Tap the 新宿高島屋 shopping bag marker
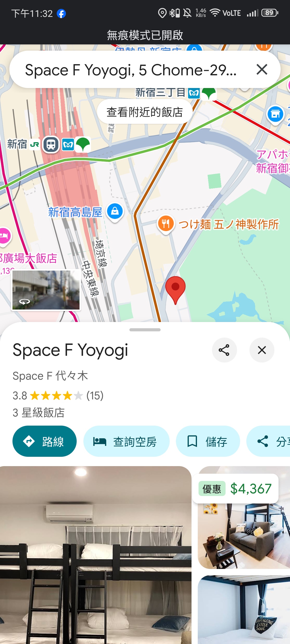This screenshot has height=644, width=290. pos(115,212)
